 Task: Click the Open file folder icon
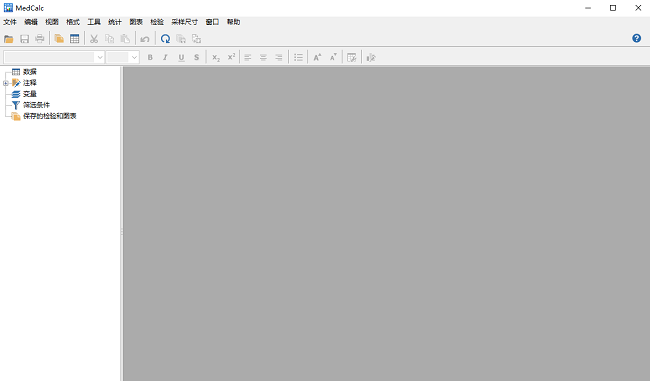coord(9,39)
